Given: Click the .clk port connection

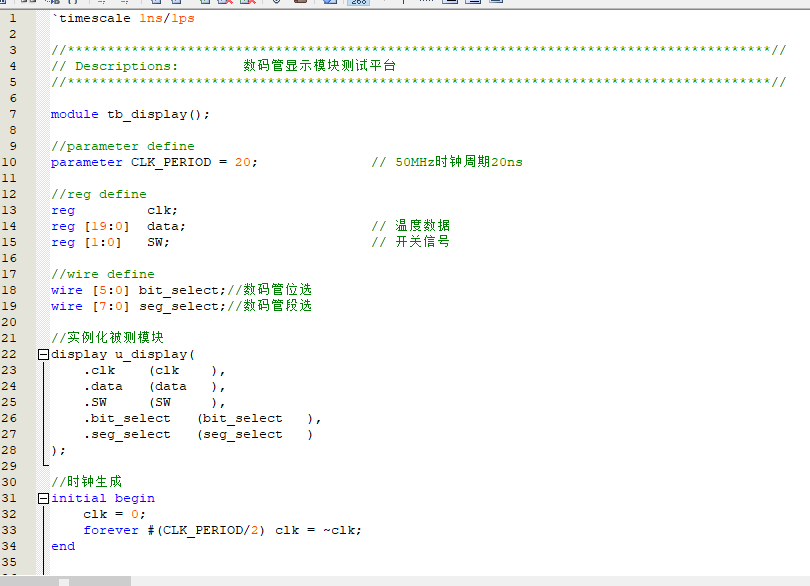Looking at the screenshot, I should click(x=154, y=371).
